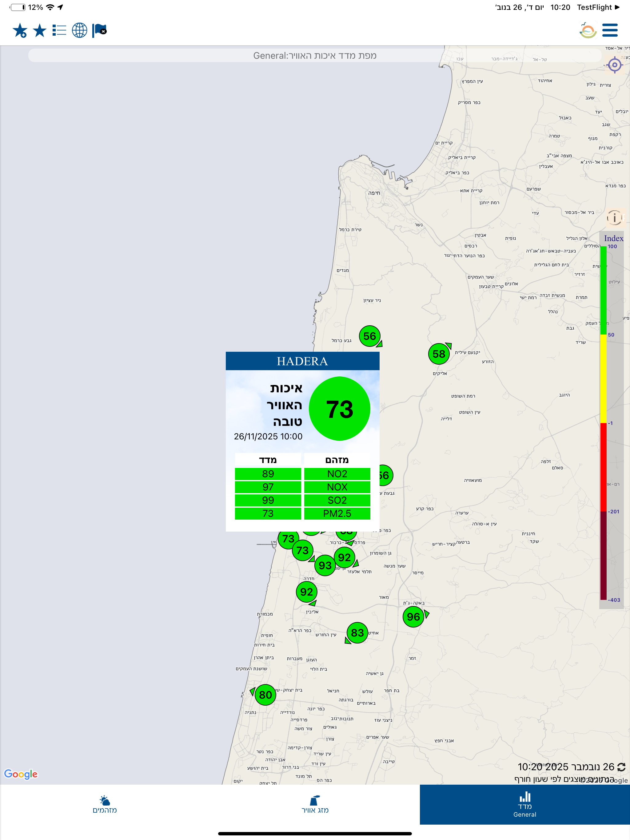Select station marker showing 58
This screenshot has width=630, height=840.
(x=439, y=354)
